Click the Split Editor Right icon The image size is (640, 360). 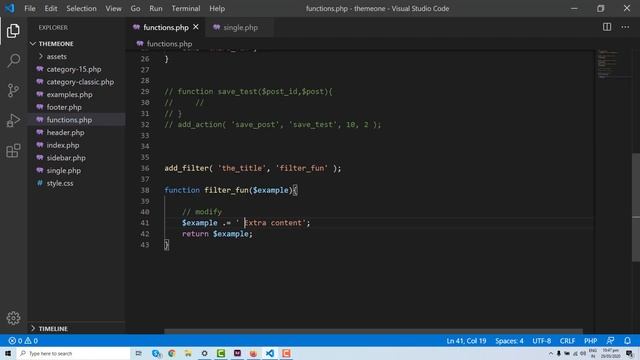(607, 27)
